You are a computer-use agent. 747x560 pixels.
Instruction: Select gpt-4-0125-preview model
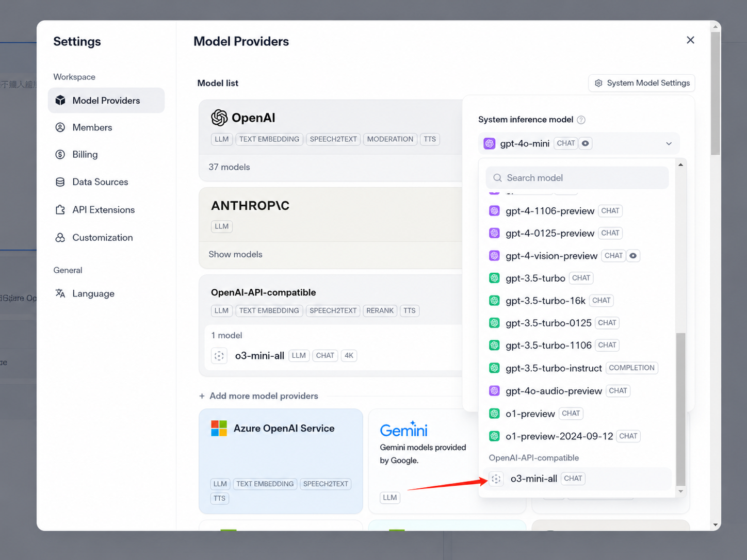point(577,233)
